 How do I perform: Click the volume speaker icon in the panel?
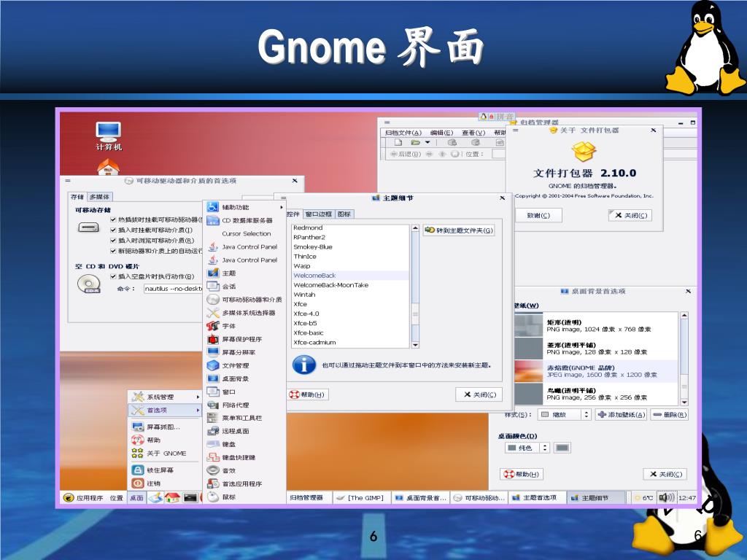[666, 497]
